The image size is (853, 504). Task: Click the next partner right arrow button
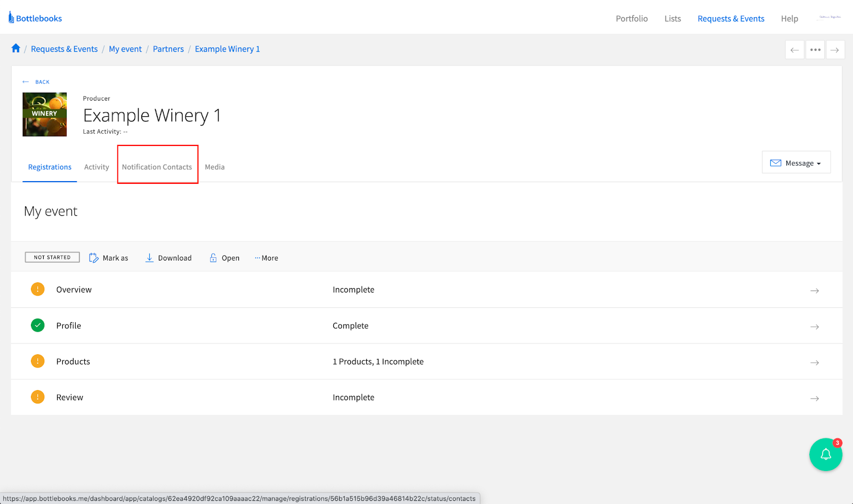point(835,50)
